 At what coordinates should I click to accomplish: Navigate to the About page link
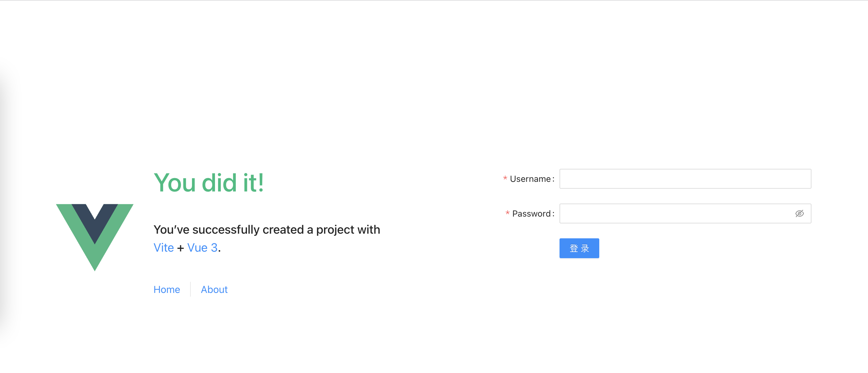[214, 290]
